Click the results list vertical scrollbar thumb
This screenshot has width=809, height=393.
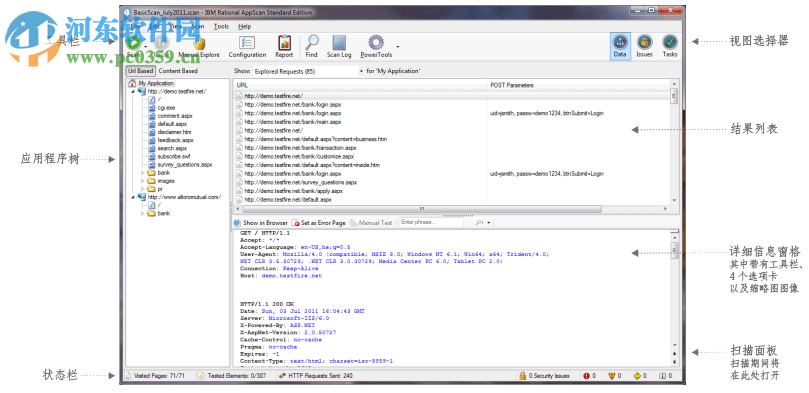[673, 96]
